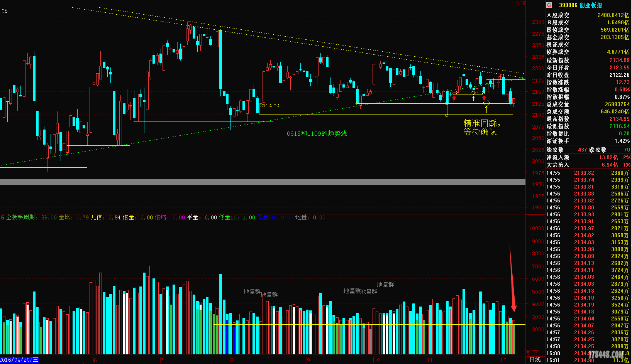Select tick row 14:56 2134.02 3069万
The image size is (632, 364).
point(588,235)
